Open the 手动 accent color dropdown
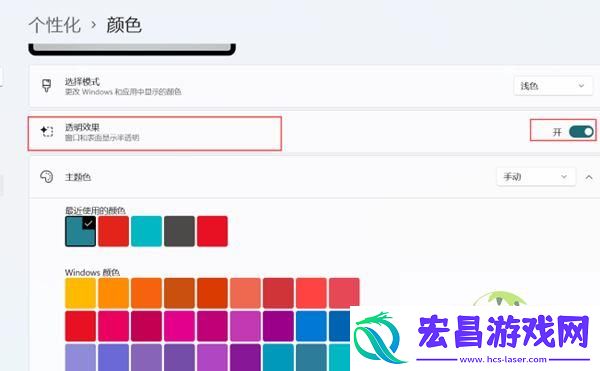The height and width of the screenshot is (371, 600). click(x=536, y=177)
